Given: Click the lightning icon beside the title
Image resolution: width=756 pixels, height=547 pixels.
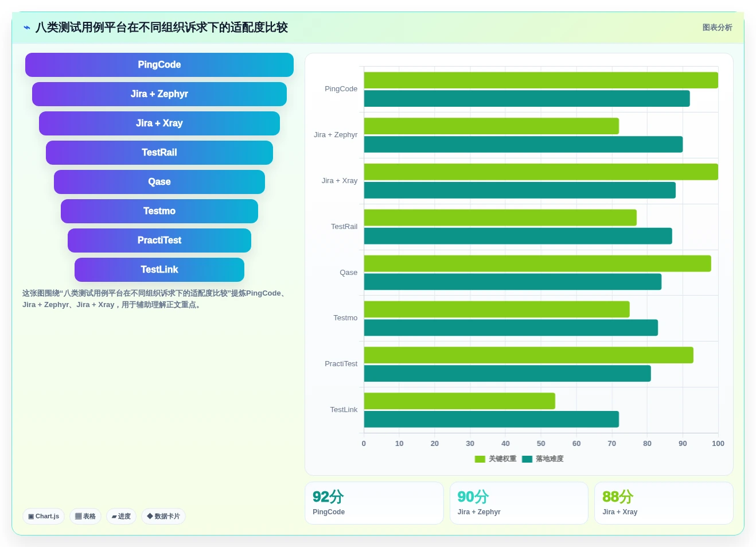Looking at the screenshot, I should pyautogui.click(x=27, y=28).
